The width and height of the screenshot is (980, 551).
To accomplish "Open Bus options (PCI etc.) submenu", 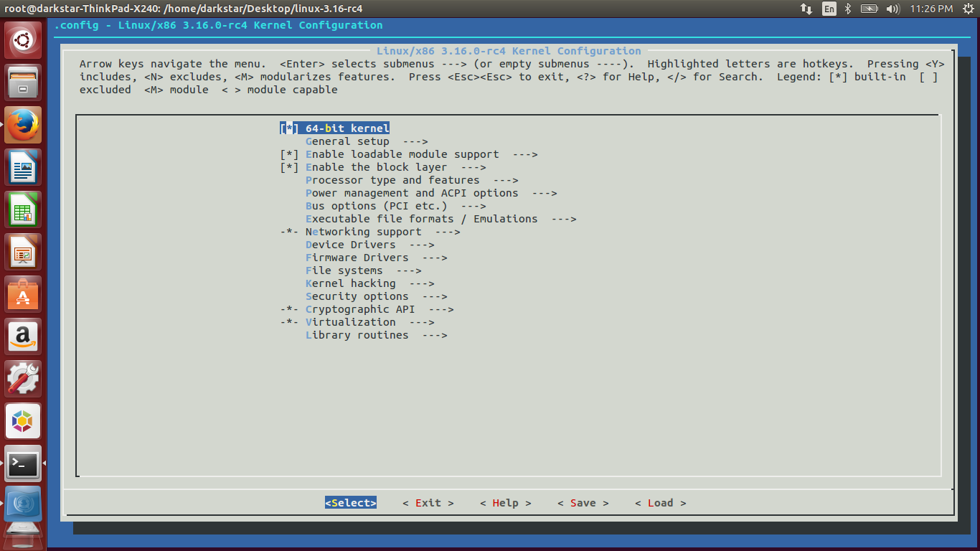I will pos(396,206).
